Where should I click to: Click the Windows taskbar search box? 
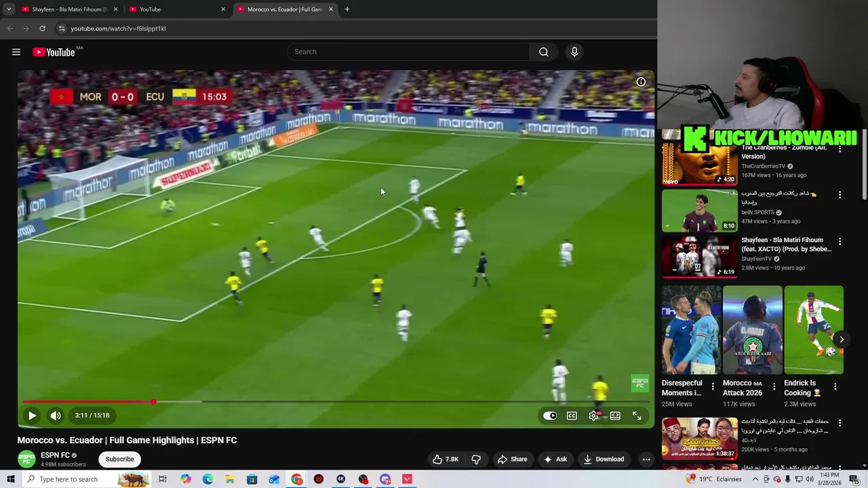(x=87, y=479)
